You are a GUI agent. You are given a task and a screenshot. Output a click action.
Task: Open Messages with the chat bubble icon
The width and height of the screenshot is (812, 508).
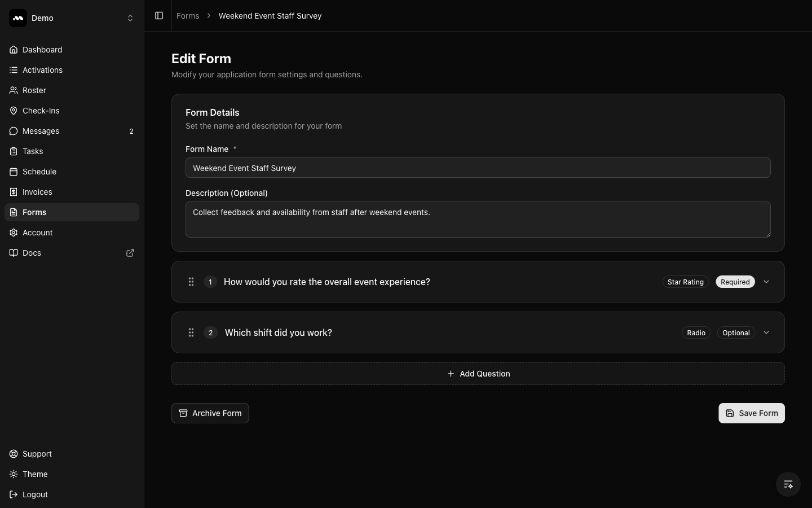pyautogui.click(x=13, y=131)
